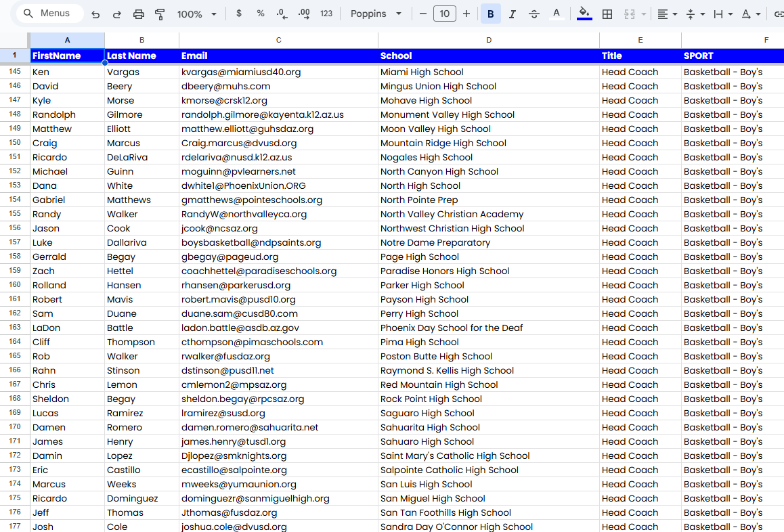Click the font size field showing 10
Screen dimensions: 784x532
[445, 14]
